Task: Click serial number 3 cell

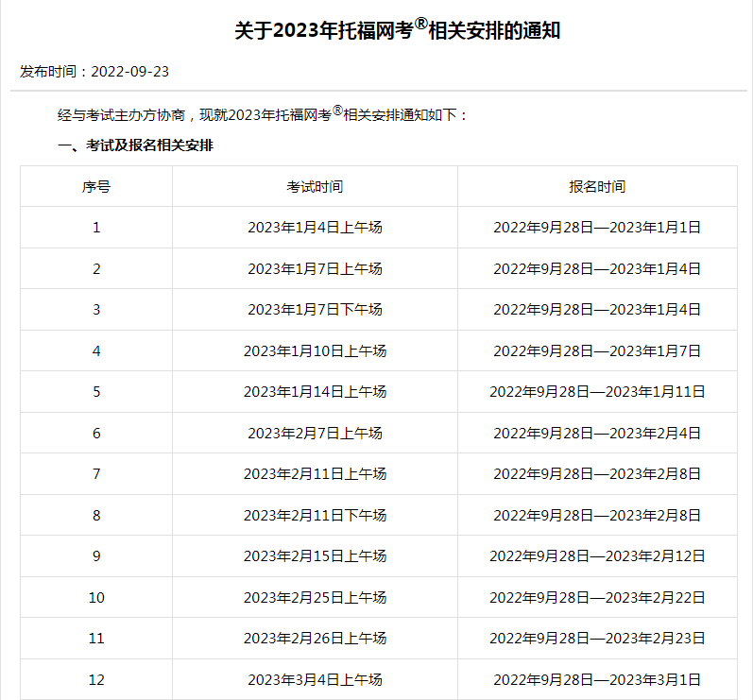Action: click(96, 310)
